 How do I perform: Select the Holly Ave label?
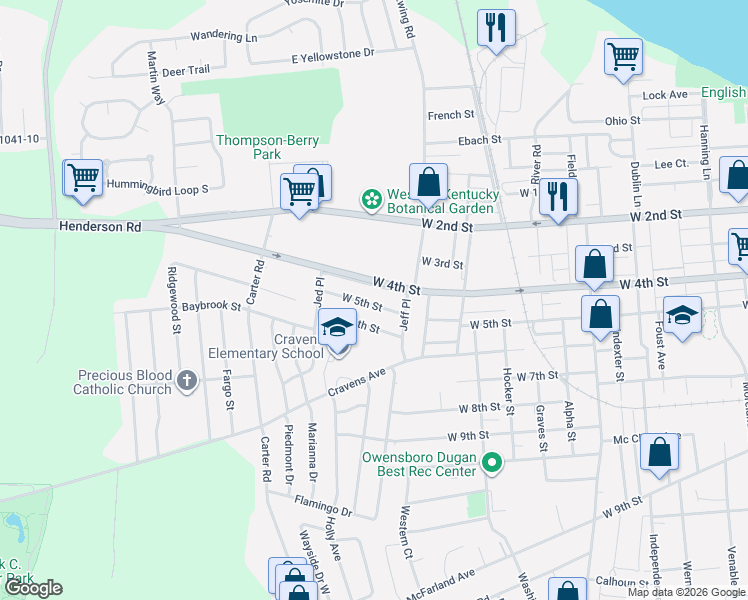click(x=332, y=538)
